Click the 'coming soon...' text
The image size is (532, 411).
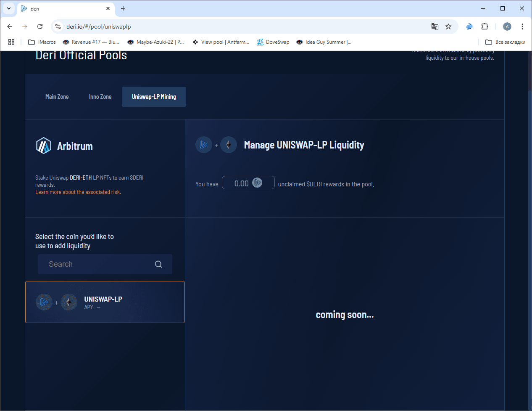tap(345, 315)
